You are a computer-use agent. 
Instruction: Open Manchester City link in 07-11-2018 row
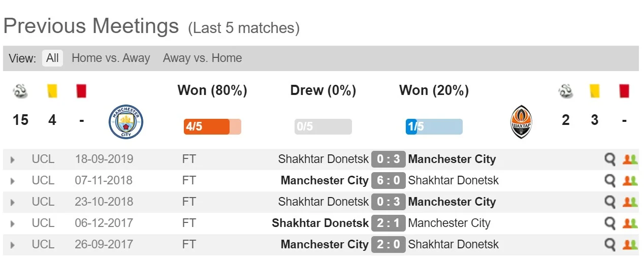324,181
